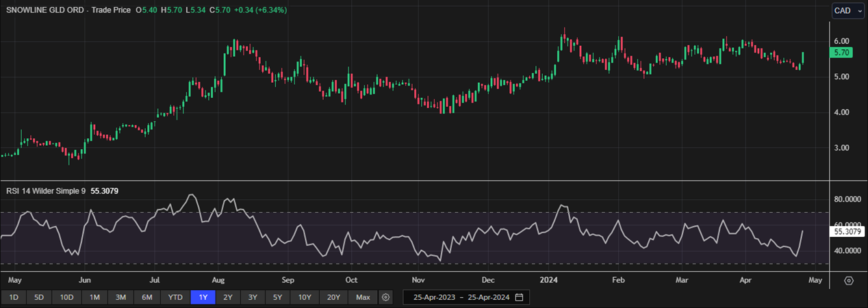Select the 1D time range

(x=14, y=298)
